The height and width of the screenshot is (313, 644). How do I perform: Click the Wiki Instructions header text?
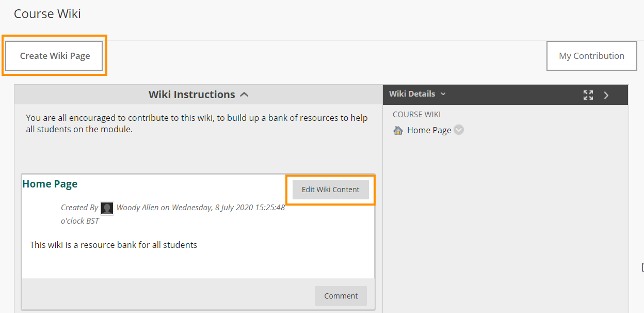[191, 95]
